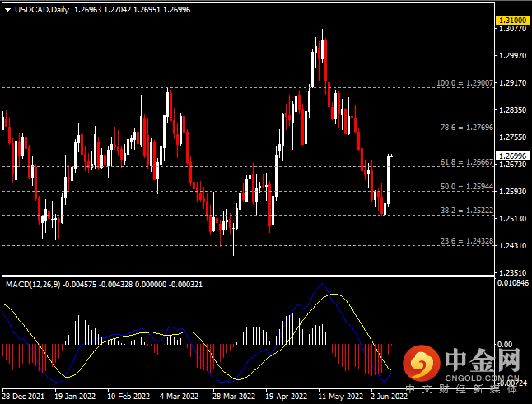
Task: Select the 38.2 = 1.25222 retracement label
Action: click(467, 211)
